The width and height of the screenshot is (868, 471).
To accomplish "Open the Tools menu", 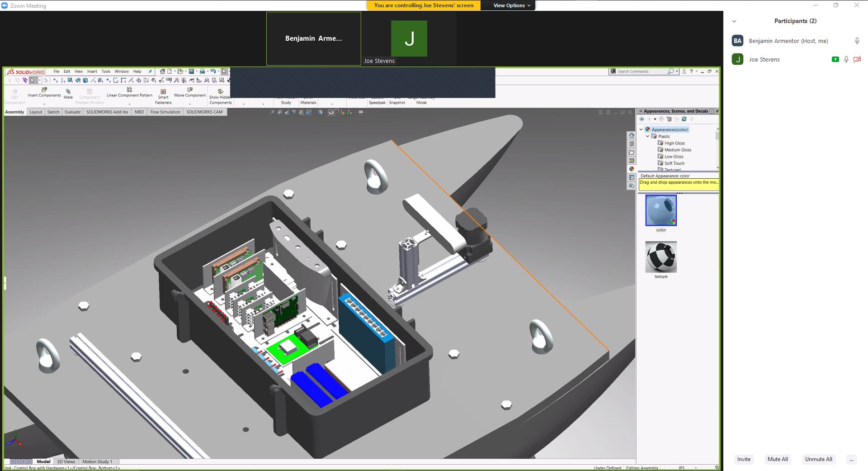I will (106, 71).
